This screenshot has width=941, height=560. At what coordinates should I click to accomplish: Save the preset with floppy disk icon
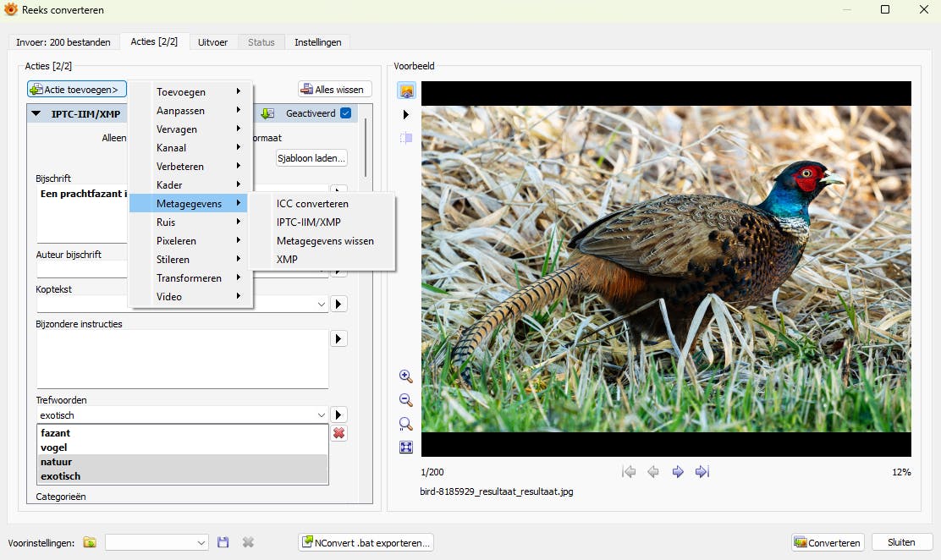pyautogui.click(x=223, y=542)
